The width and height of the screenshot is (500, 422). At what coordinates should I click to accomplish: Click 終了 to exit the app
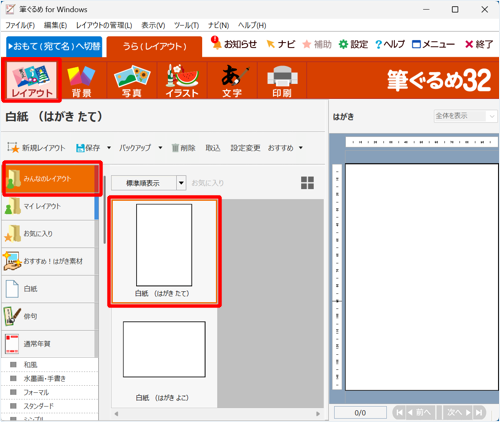pos(479,44)
